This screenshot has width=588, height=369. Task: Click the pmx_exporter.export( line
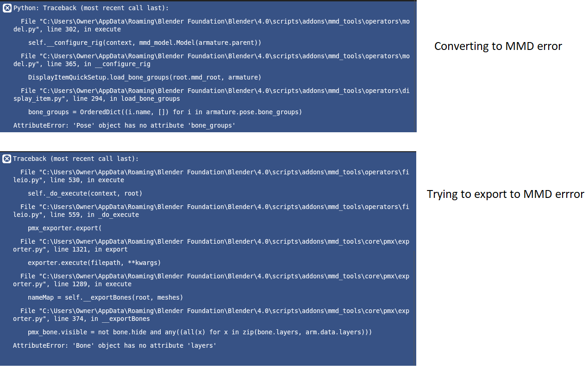(x=65, y=228)
